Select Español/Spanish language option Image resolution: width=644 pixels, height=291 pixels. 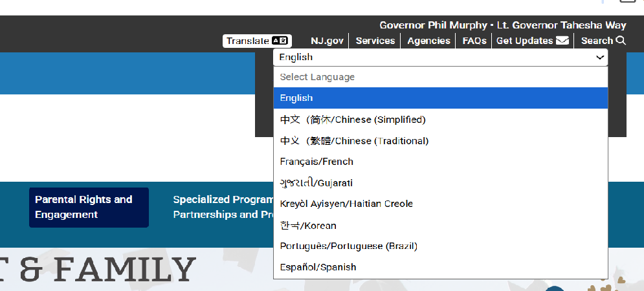[x=440, y=267]
